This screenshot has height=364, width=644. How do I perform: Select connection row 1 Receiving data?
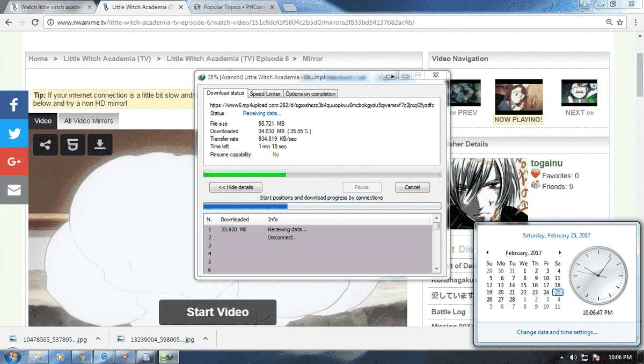(x=318, y=229)
